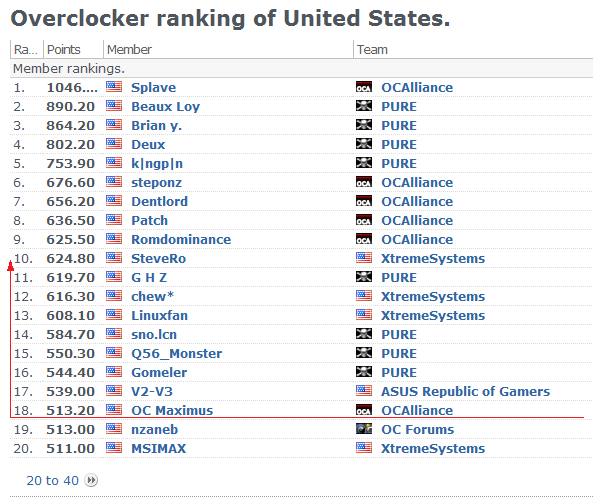Click the next page arrow icon beside 20 to 40
Image resolution: width=593 pixels, height=503 pixels.
click(x=91, y=480)
